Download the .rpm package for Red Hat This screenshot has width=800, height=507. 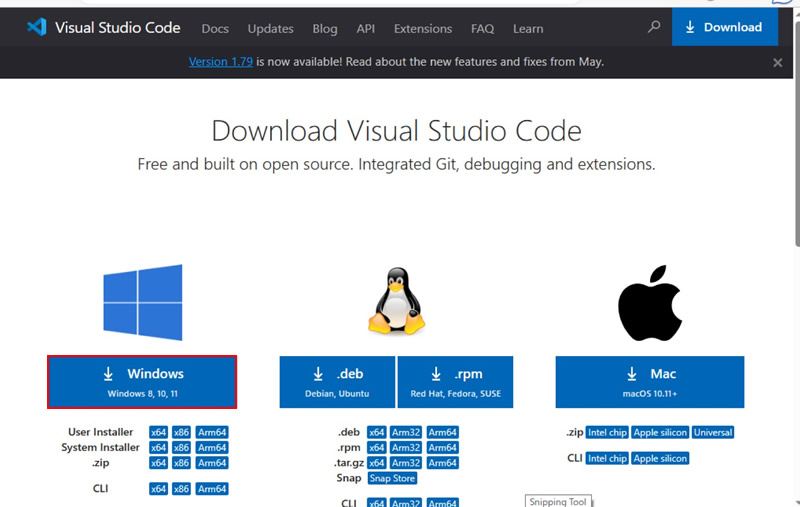(x=456, y=382)
